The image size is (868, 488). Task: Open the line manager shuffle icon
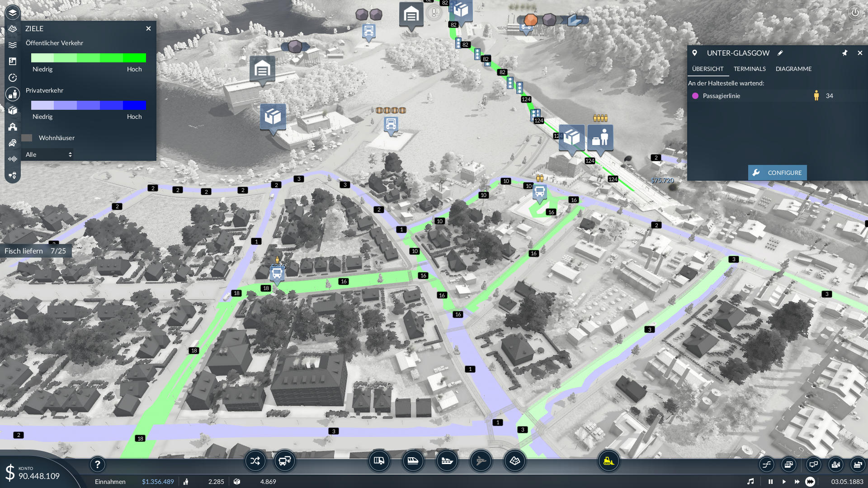(255, 461)
